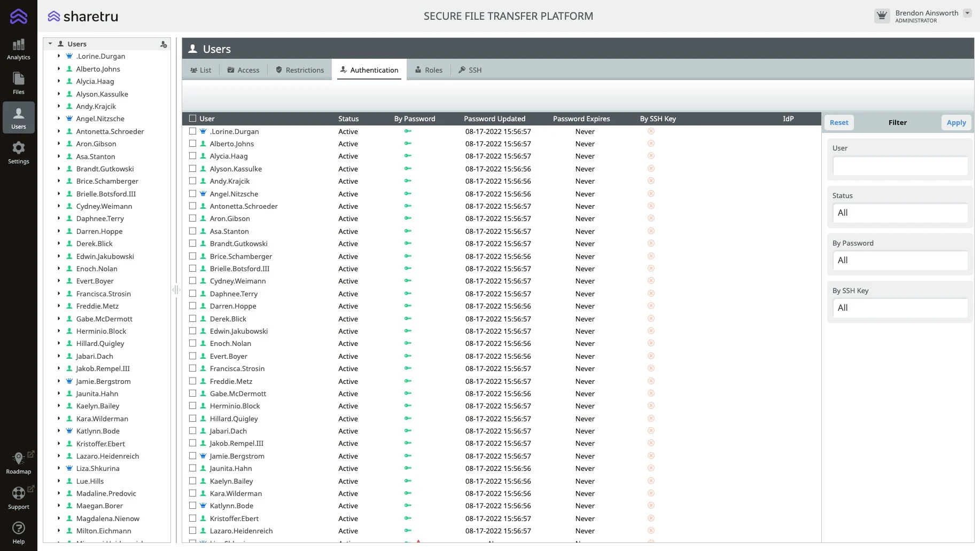
Task: Click the Apply filter button
Action: tap(956, 122)
